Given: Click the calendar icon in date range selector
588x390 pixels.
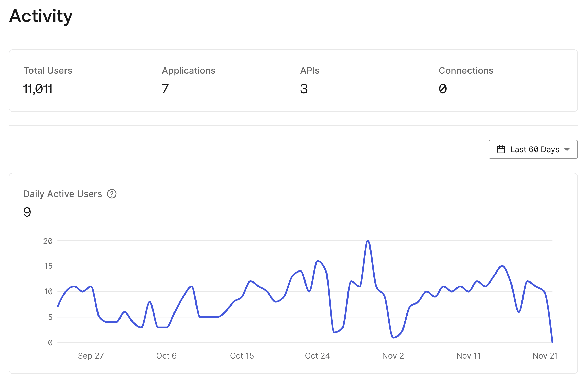Looking at the screenshot, I should (x=501, y=149).
